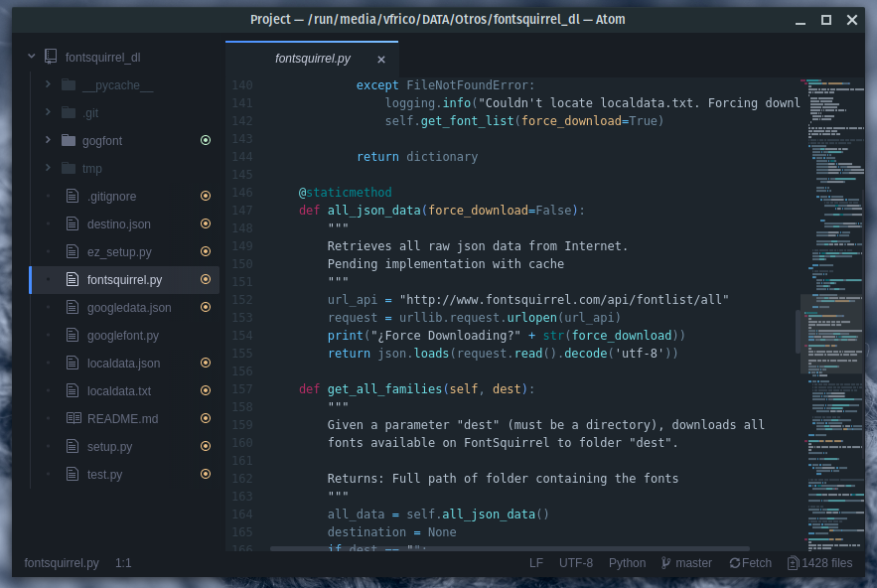877x588 pixels.
Task: Click fontsquirrel.py path in status bar
Action: coord(62,563)
